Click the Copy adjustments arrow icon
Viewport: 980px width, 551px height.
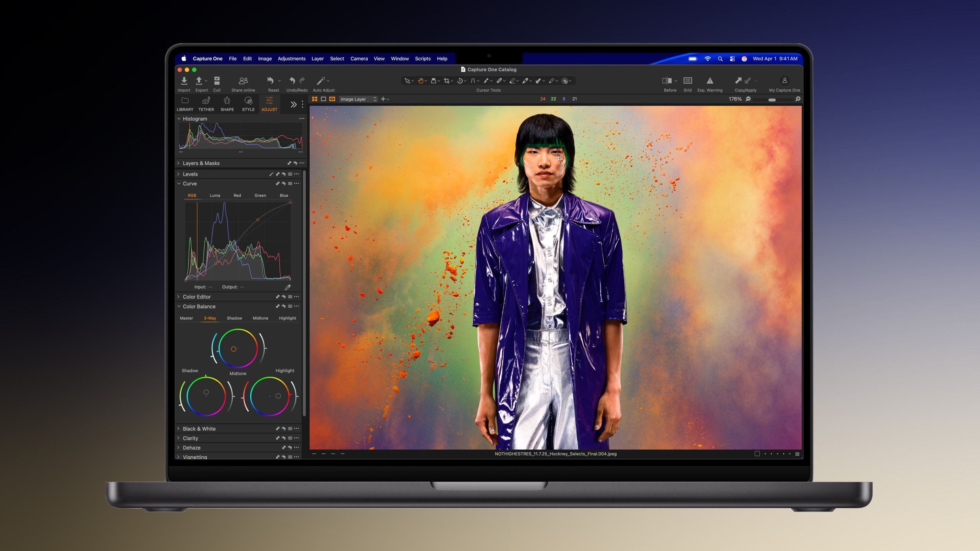[x=738, y=80]
